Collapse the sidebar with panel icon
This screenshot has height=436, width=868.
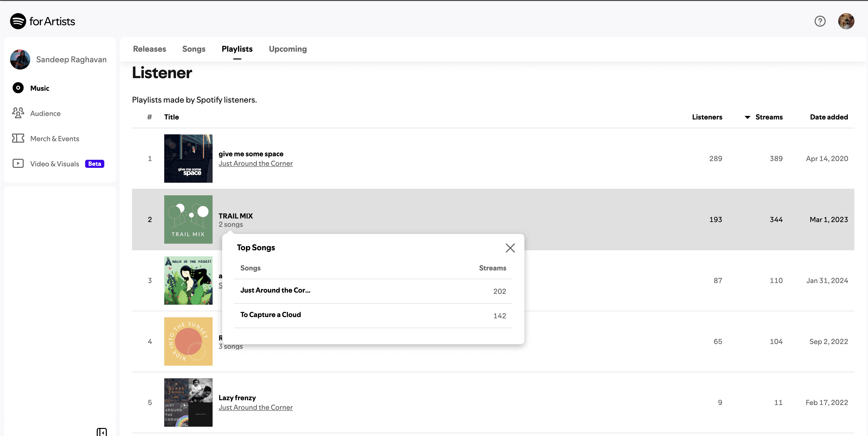point(102,432)
